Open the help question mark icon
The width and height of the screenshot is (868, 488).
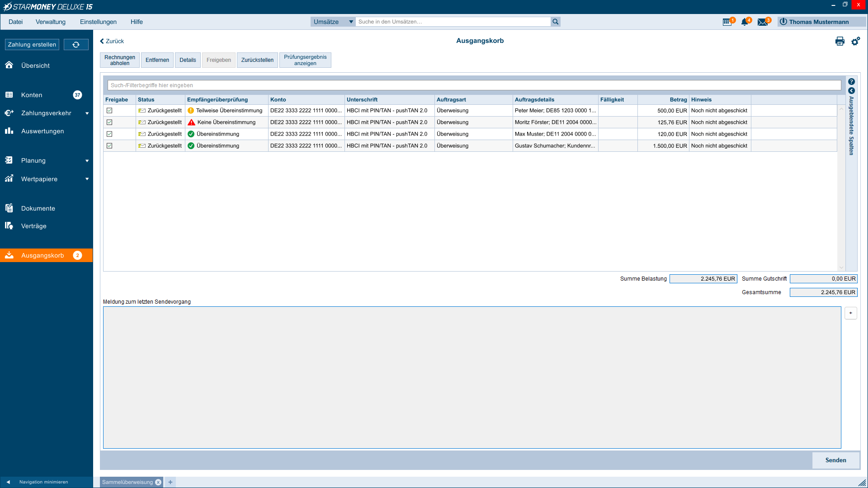851,82
